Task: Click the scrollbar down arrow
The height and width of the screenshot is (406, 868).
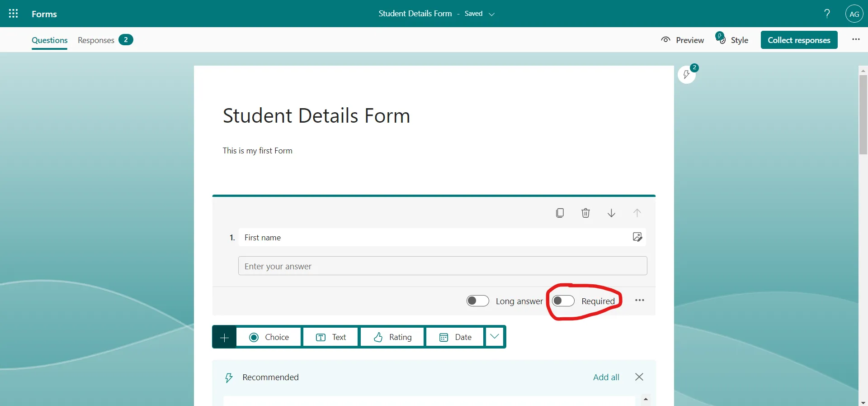Action: coord(863,402)
